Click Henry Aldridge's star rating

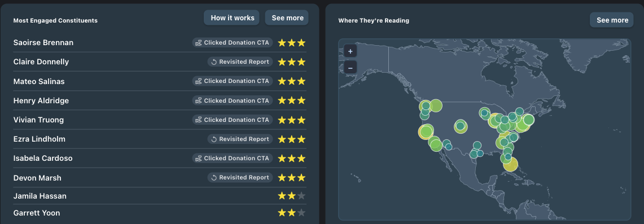tap(292, 100)
